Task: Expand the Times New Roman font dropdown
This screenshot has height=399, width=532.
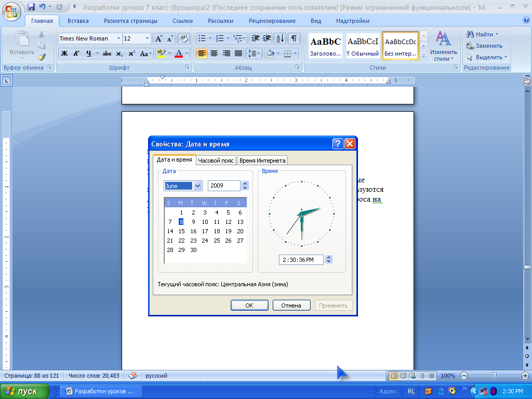Action: (119, 38)
